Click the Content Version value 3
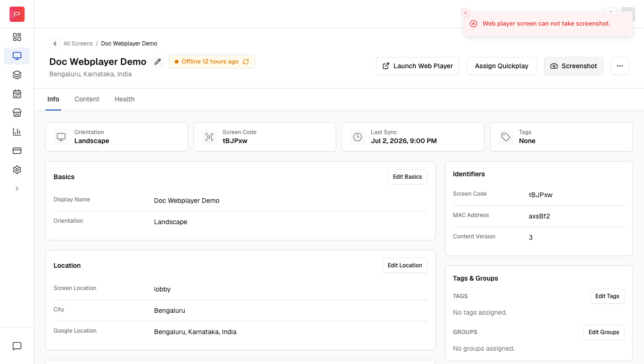This screenshot has height=364, width=644. point(530,237)
